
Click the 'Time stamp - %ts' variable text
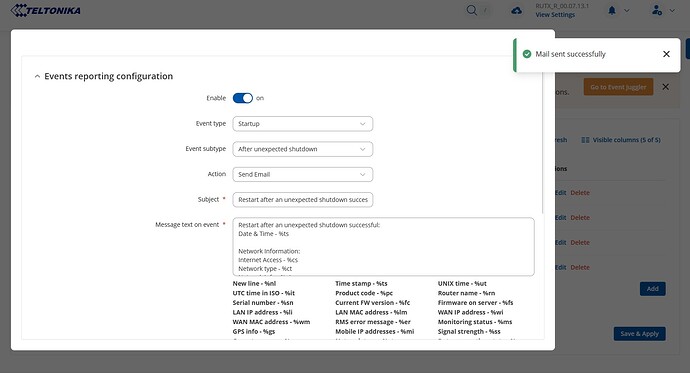(x=361, y=283)
